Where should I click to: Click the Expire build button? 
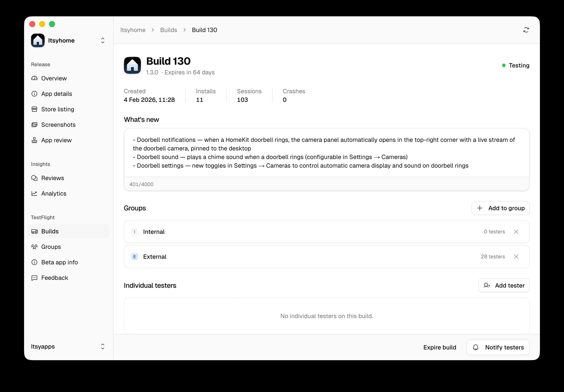[x=440, y=347]
